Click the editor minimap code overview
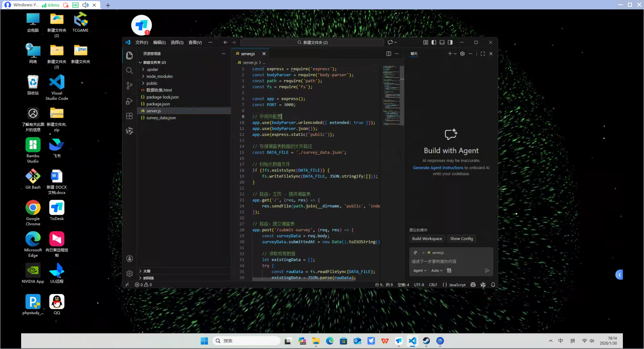 (391, 96)
